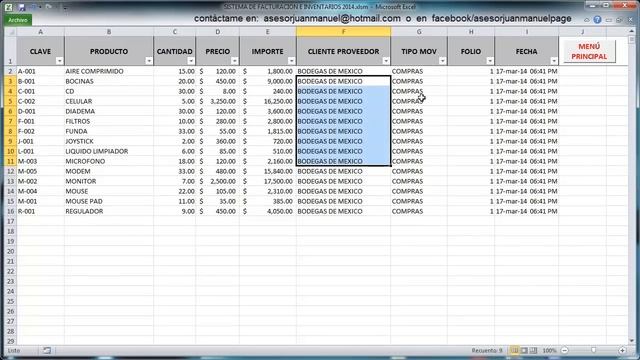
Task: Click the CELULAR product cell
Action: coord(109,101)
